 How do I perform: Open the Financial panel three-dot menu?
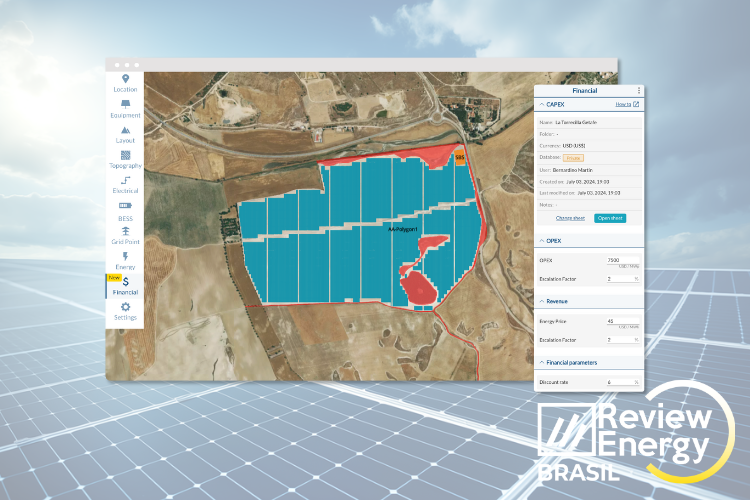click(x=639, y=90)
